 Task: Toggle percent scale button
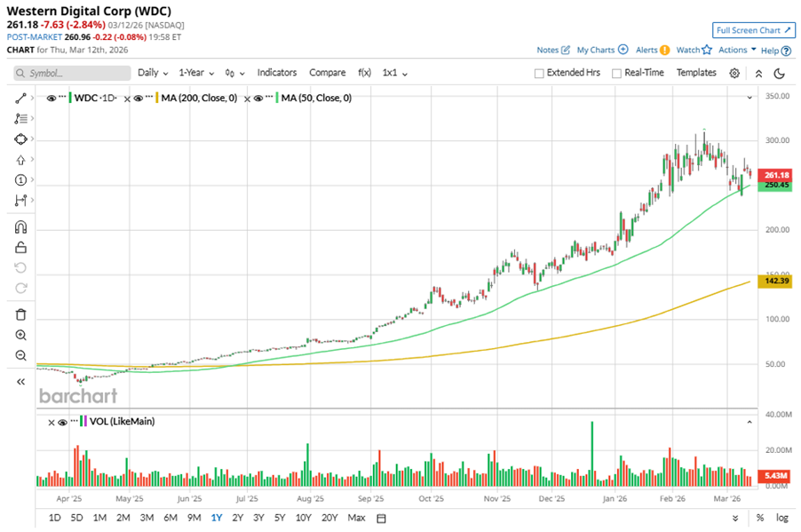[760, 518]
